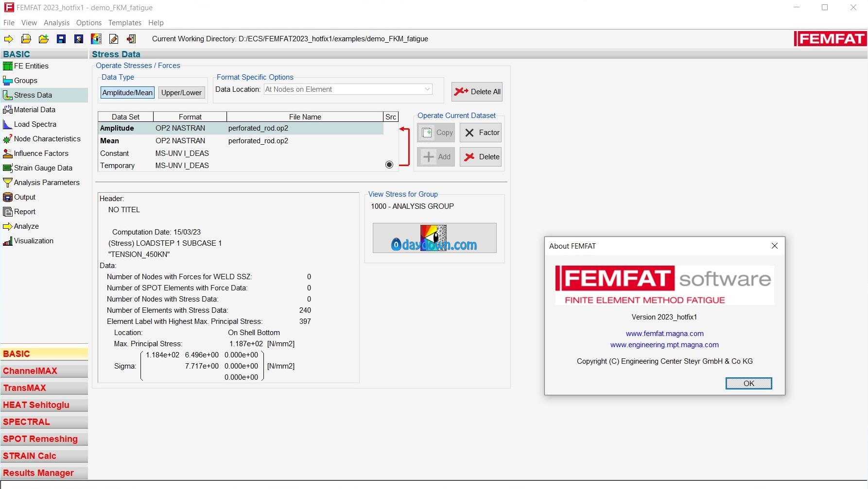Click the open-folder toolbar icon with sun
Image resolution: width=868 pixels, height=489 pixels.
(x=26, y=39)
